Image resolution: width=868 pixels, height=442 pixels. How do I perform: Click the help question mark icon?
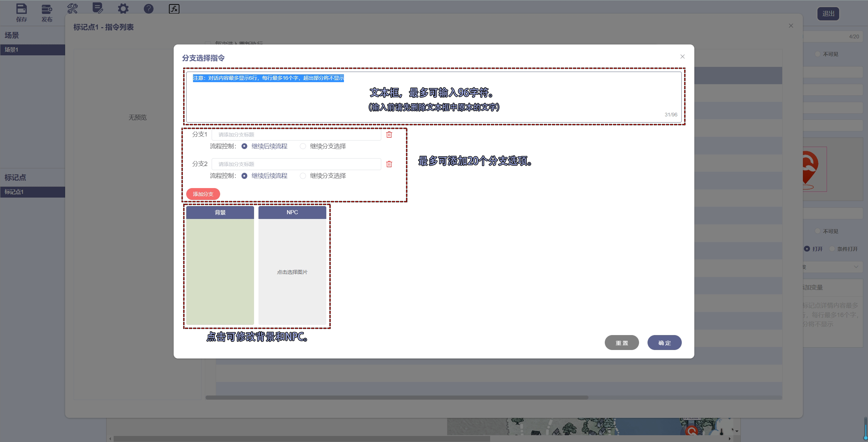(x=148, y=8)
